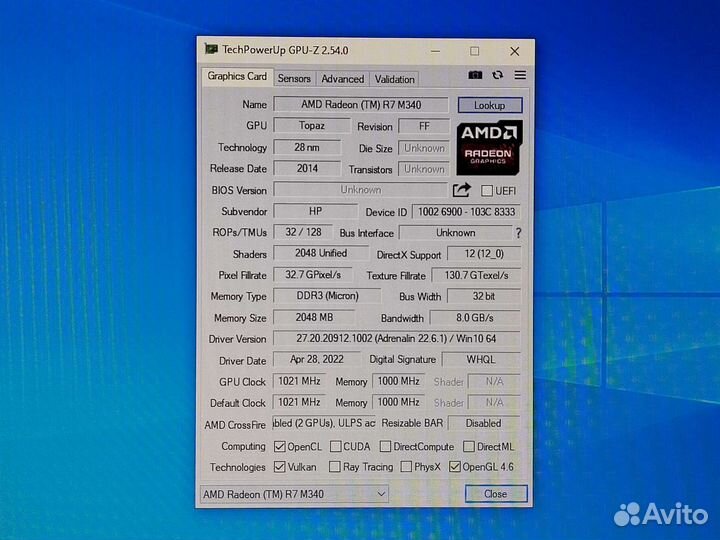
Task: Click the Bus Interface question mark
Action: (x=518, y=233)
